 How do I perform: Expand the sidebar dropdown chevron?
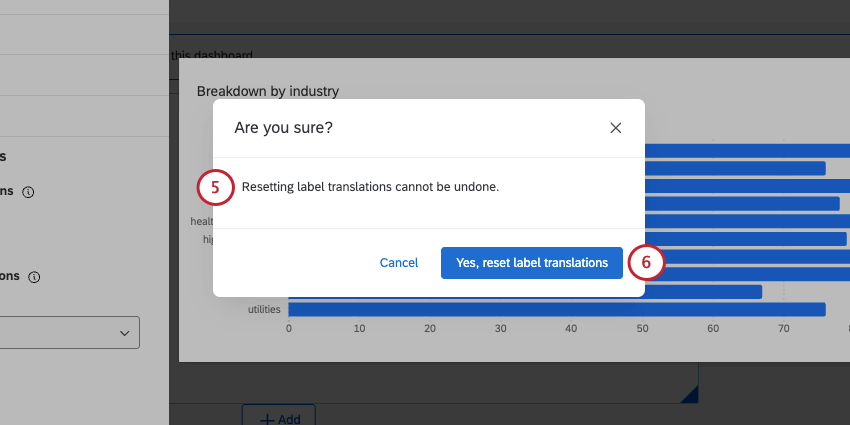[125, 333]
